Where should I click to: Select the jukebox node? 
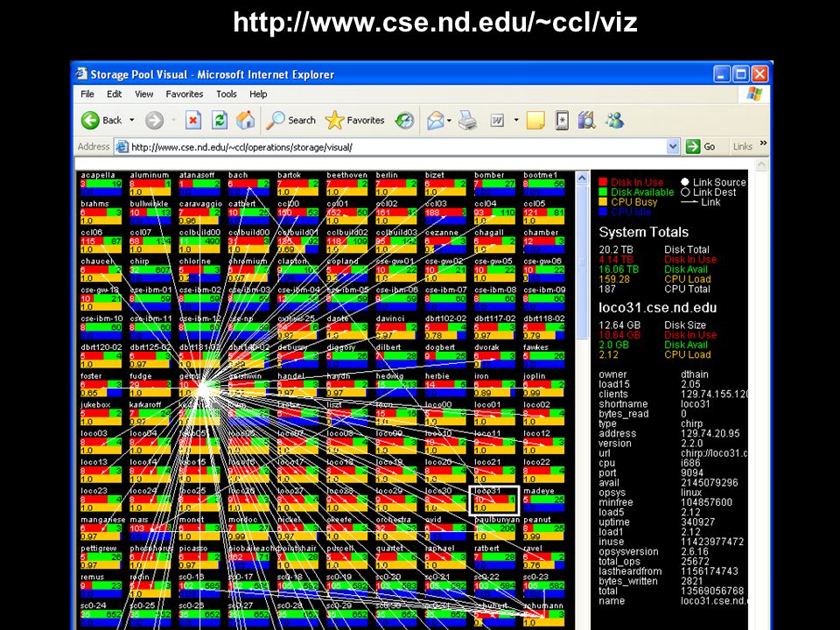pyautogui.click(x=101, y=414)
